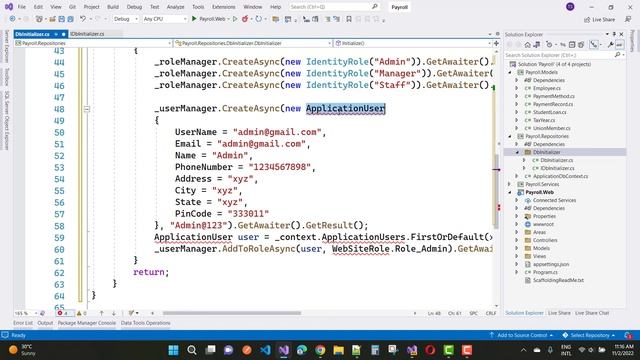Open VS Code from taskbar
The width and height of the screenshot is (640, 360).
(265, 350)
